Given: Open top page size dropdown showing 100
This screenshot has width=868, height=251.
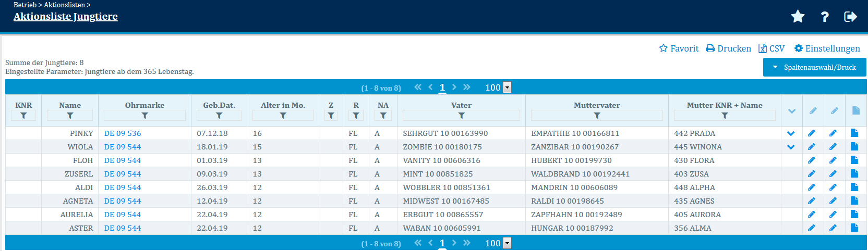Looking at the screenshot, I should pos(507,87).
